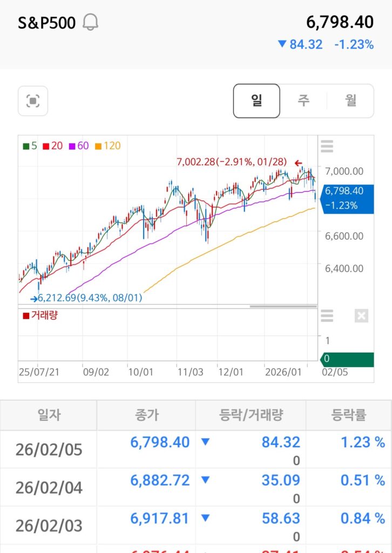Toggle the 60-day moving average legend

click(79, 146)
